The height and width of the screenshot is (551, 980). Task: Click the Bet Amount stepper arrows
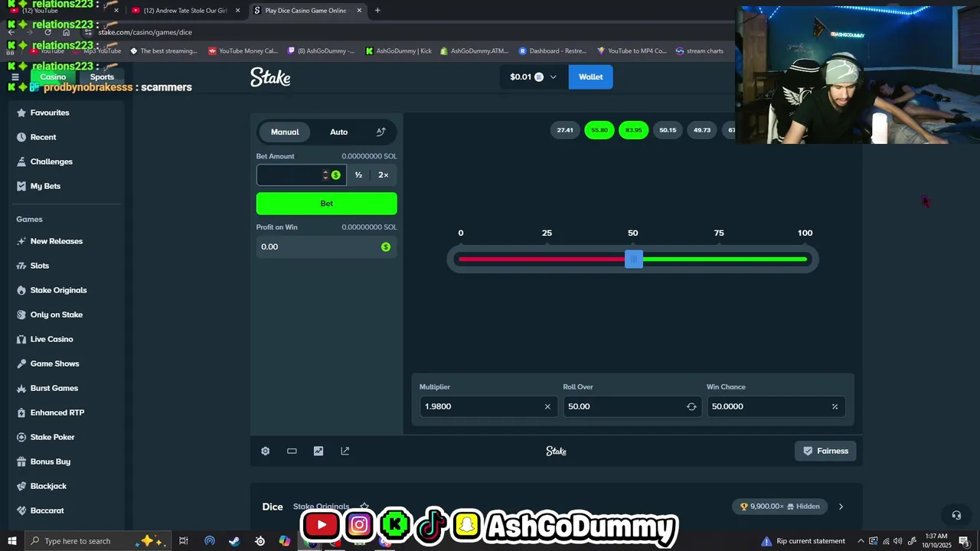pos(325,175)
